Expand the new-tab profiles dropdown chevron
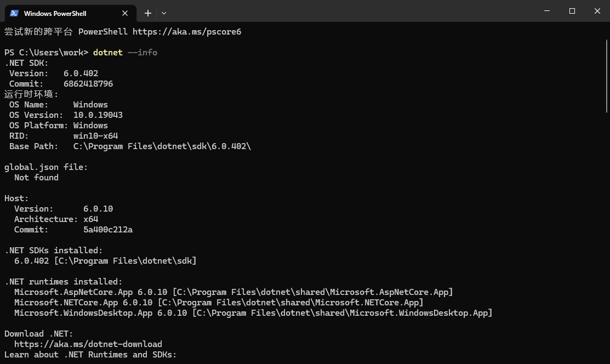This screenshot has width=610, height=364. tap(164, 13)
